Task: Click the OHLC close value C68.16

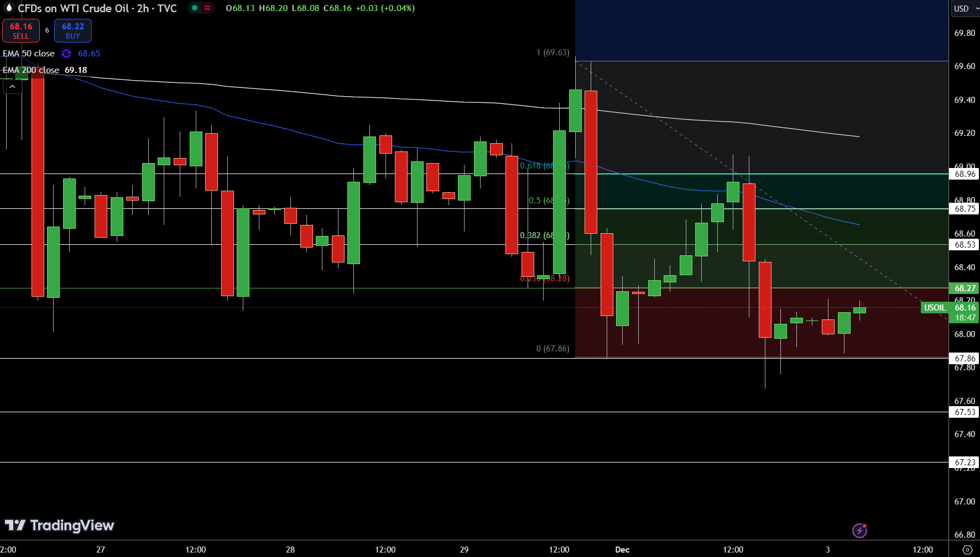Action: click(337, 8)
